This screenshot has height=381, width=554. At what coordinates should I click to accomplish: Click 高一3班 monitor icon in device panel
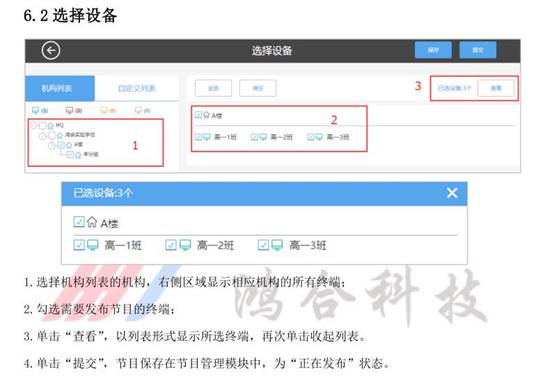coord(319,137)
